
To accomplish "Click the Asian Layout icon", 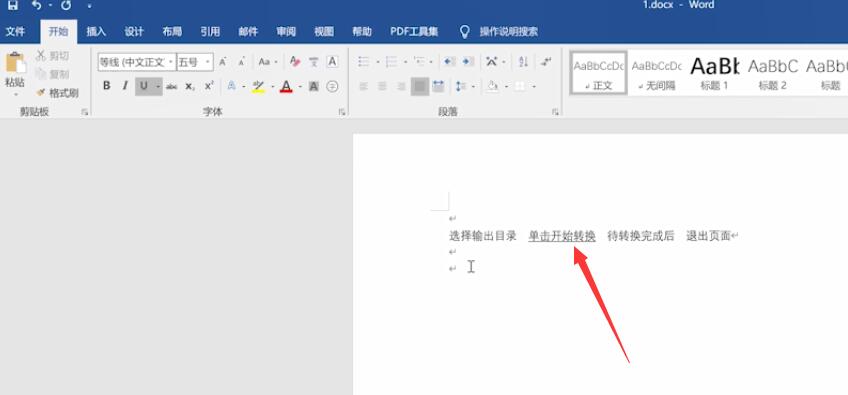I will tap(492, 62).
